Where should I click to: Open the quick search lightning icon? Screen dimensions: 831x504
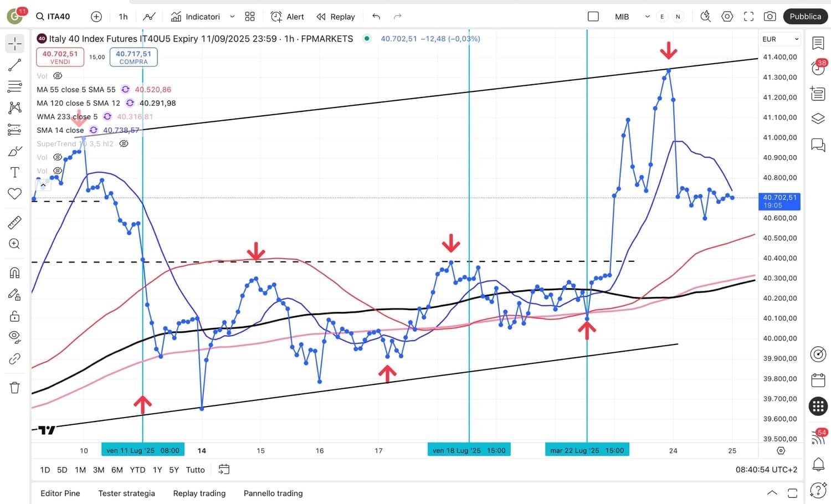point(705,17)
